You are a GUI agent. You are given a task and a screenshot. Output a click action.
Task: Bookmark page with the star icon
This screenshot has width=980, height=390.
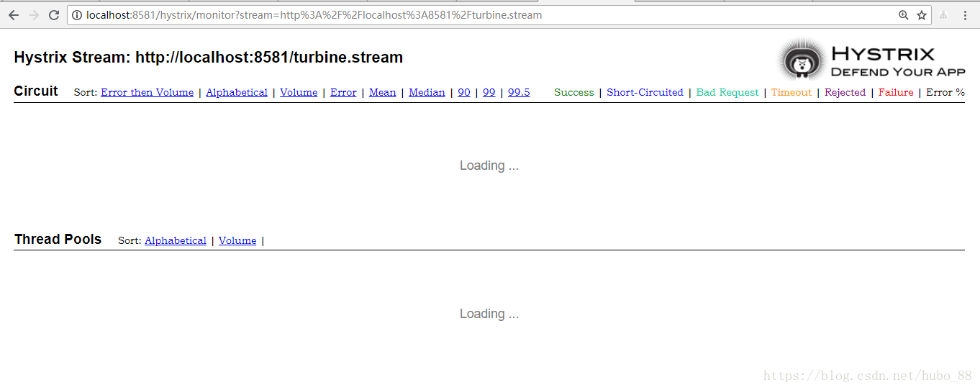[x=922, y=15]
